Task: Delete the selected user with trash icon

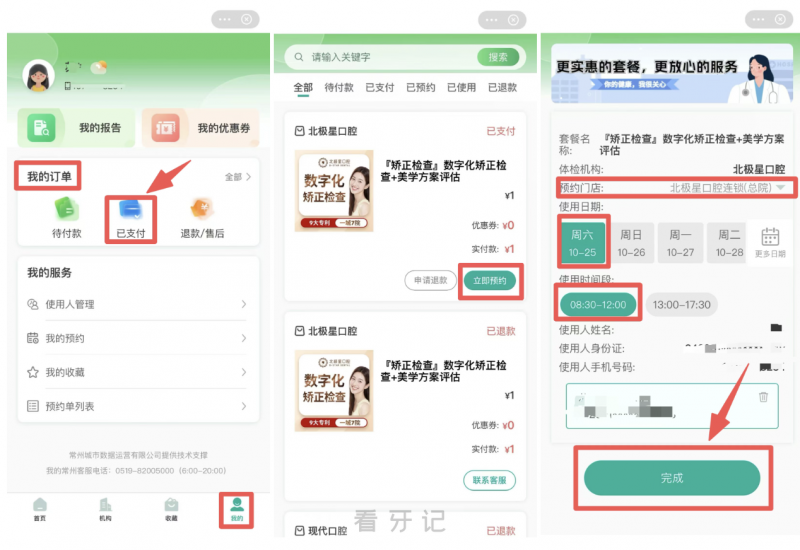Action: (x=763, y=396)
